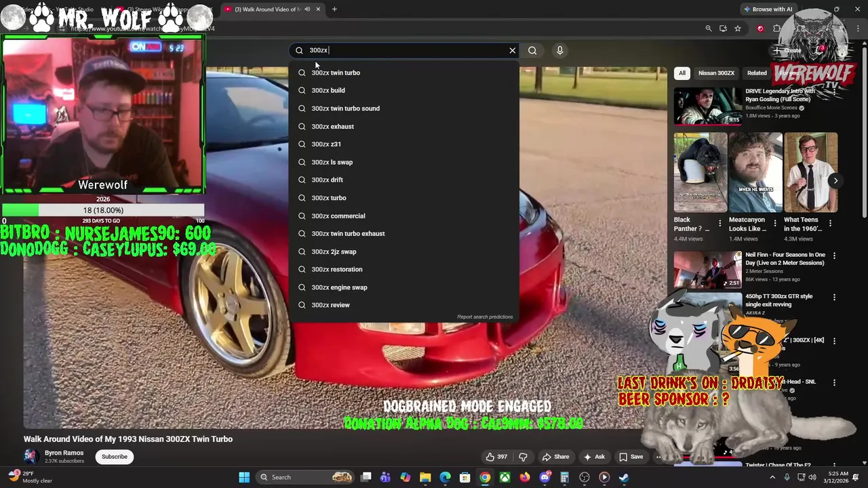The image size is (868, 488).
Task: Open browser zoom magnifier icon in address bar
Action: coord(709,28)
